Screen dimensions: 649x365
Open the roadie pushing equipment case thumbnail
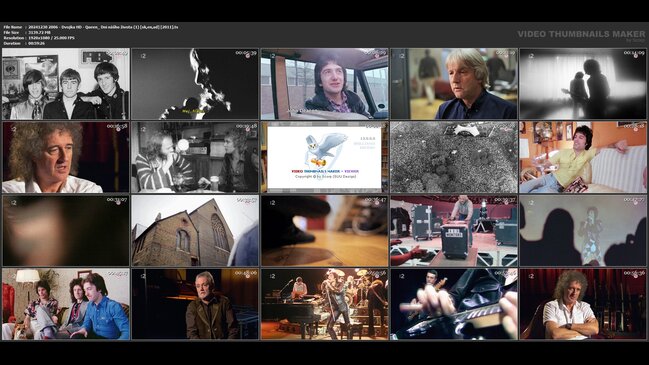click(454, 231)
